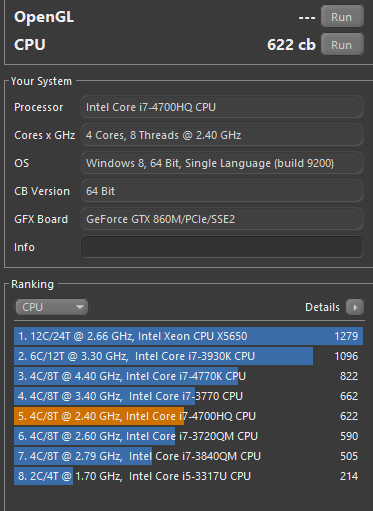This screenshot has width=373, height=511.
Task: Click the OS field showing Windows 8
Action: click(222, 163)
